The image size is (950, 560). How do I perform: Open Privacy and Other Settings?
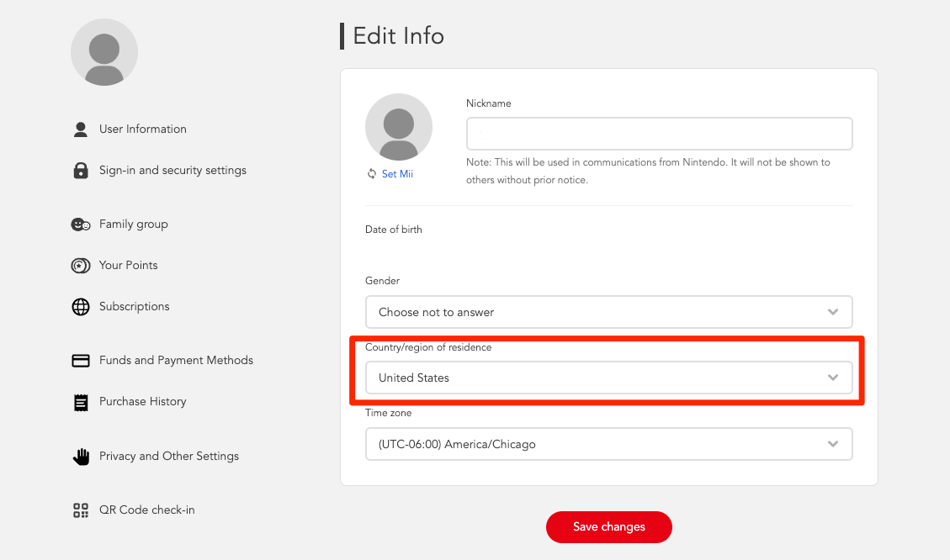(x=169, y=456)
